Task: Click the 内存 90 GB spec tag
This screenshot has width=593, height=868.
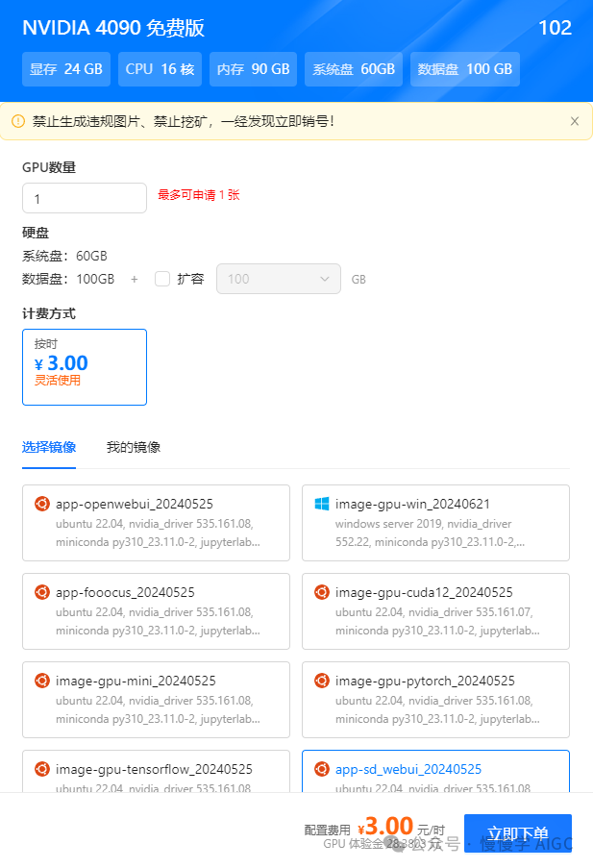Action: pos(253,69)
